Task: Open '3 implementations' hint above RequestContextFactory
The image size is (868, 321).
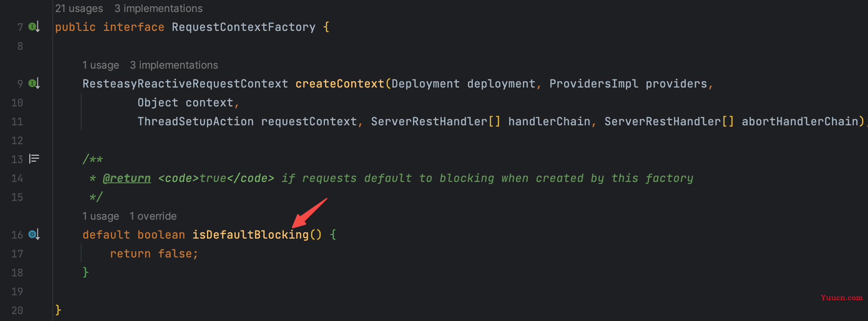Action: (x=158, y=9)
